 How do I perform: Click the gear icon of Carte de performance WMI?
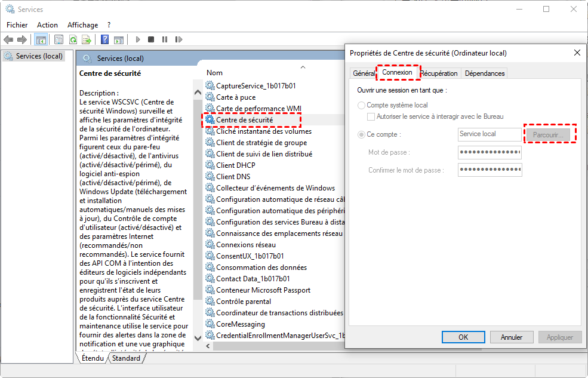click(210, 108)
